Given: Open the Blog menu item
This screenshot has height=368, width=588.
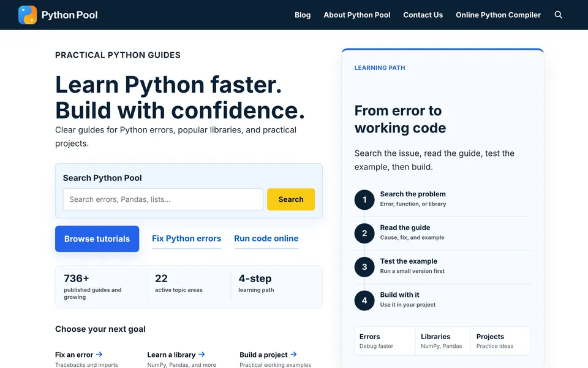Looking at the screenshot, I should click(x=303, y=15).
